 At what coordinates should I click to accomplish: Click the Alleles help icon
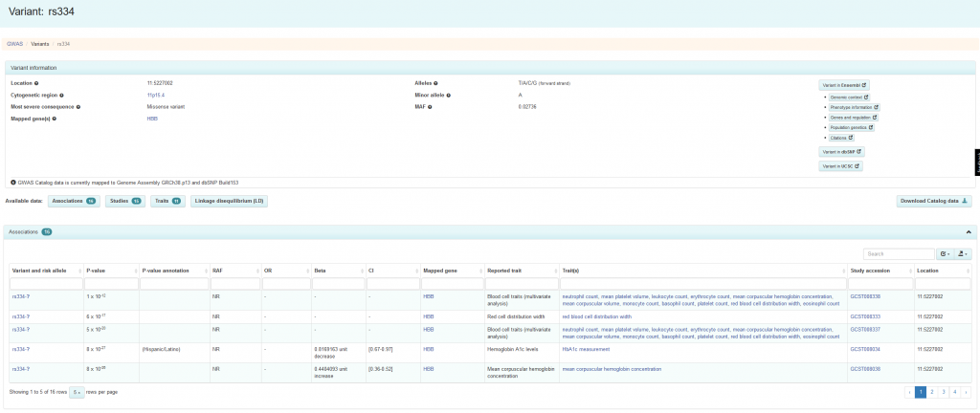pyautogui.click(x=435, y=83)
